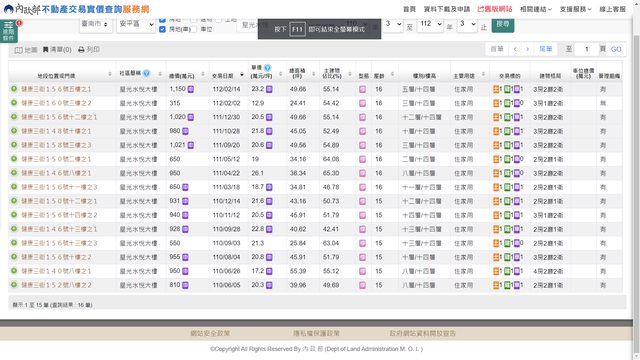
Task: Expand details for the 111/12/30 row
Action: pyautogui.click(x=14, y=117)
